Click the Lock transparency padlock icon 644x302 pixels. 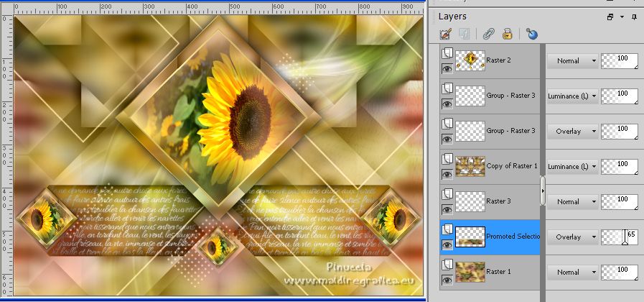508,34
